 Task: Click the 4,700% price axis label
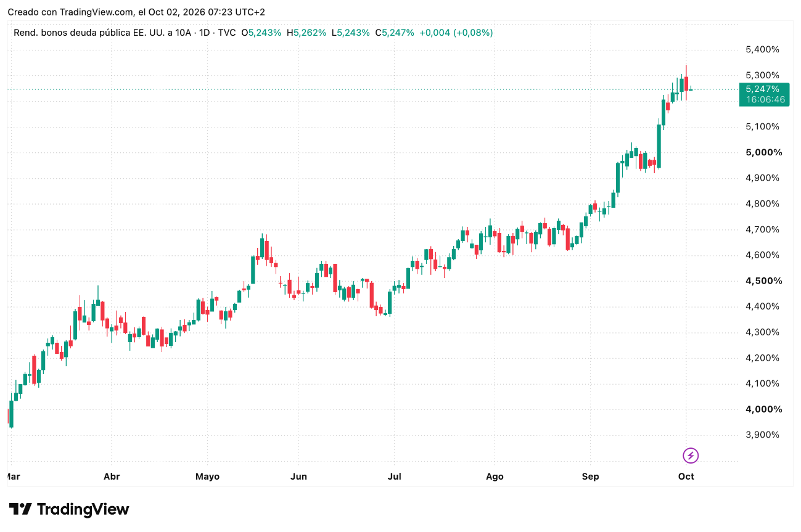(762, 229)
